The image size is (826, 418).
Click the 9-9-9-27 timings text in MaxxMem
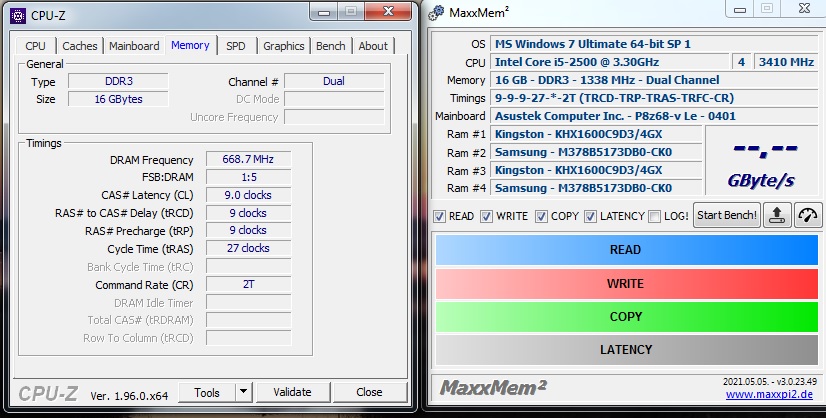tap(614, 98)
